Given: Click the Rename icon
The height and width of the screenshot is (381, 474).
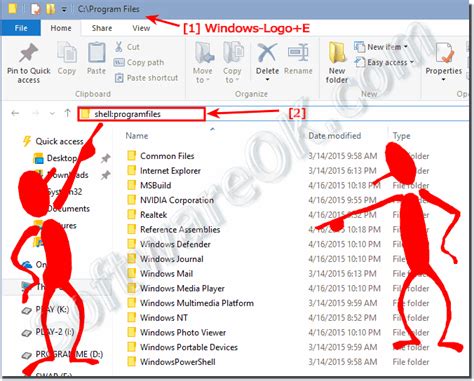Looking at the screenshot, I should tap(298, 53).
